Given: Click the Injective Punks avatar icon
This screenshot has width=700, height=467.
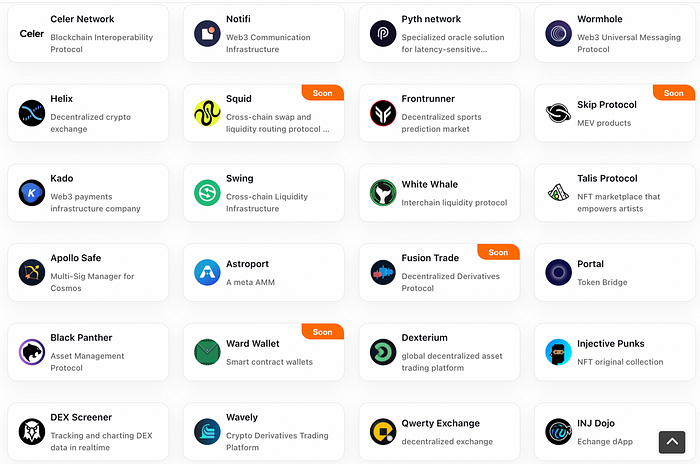Looking at the screenshot, I should click(x=558, y=352).
